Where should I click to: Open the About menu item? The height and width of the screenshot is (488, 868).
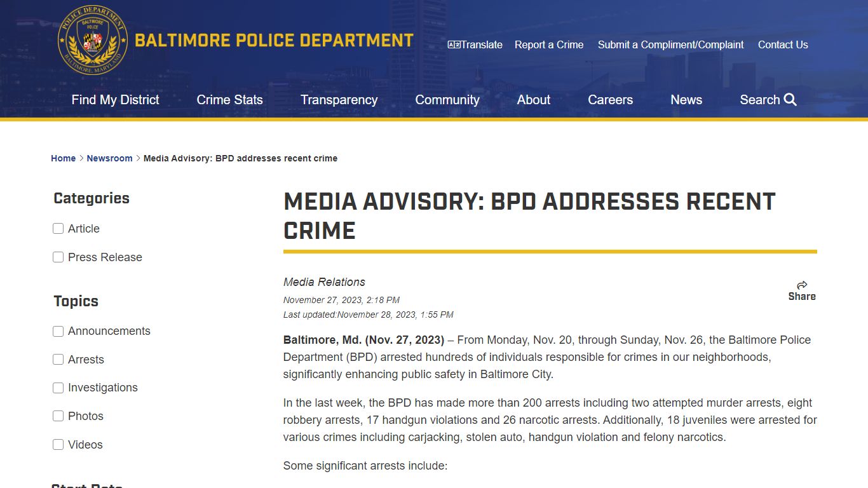534,100
